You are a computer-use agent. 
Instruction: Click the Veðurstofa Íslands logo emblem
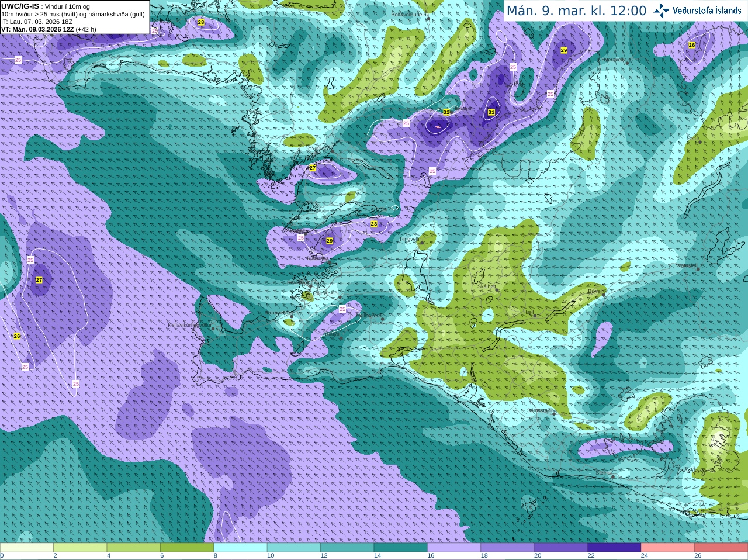point(662,11)
